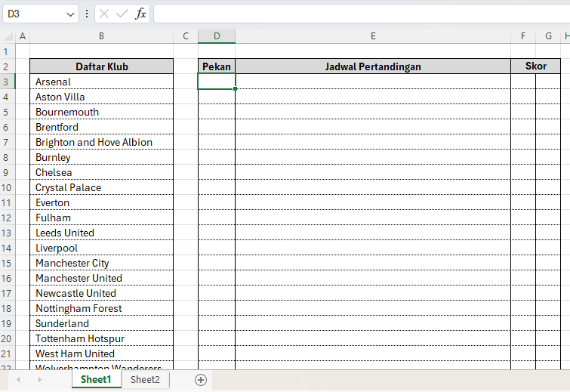
Task: Click the Cancel X icon in formula bar
Action: point(104,14)
